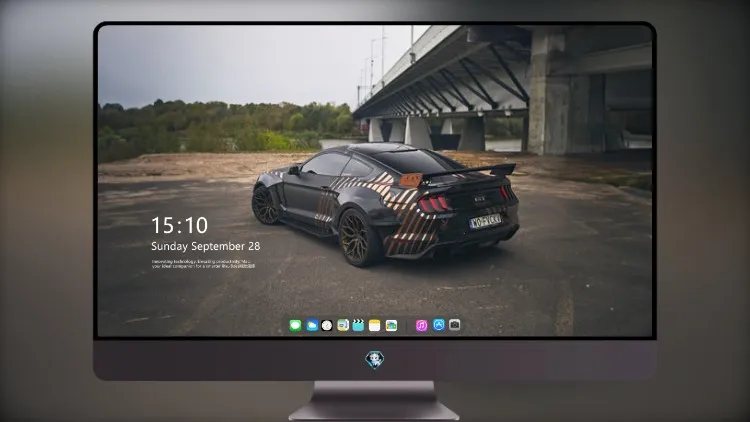750x422 pixels.
Task: Open the pink iTunes music icon
Action: [421, 325]
